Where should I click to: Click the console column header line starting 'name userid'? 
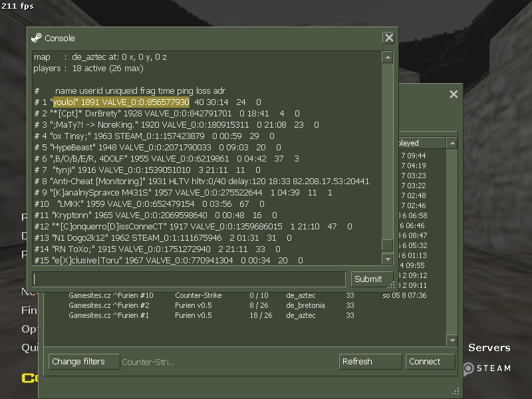pos(130,91)
